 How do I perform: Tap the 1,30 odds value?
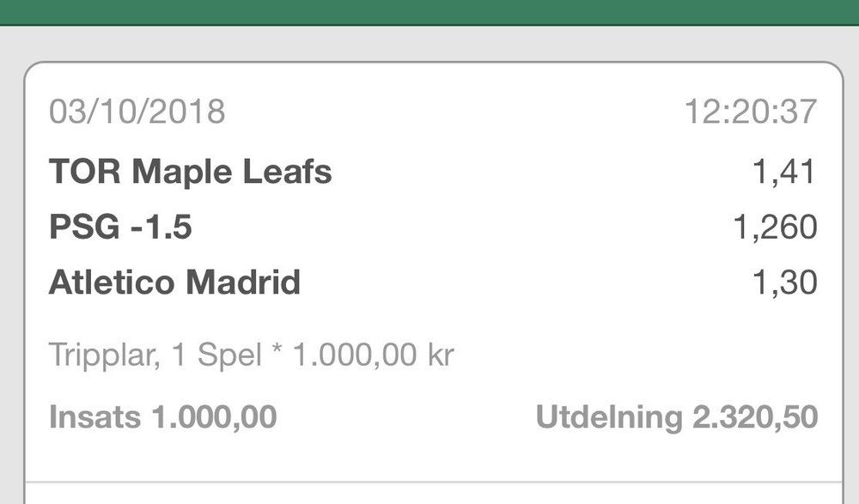pos(783,282)
